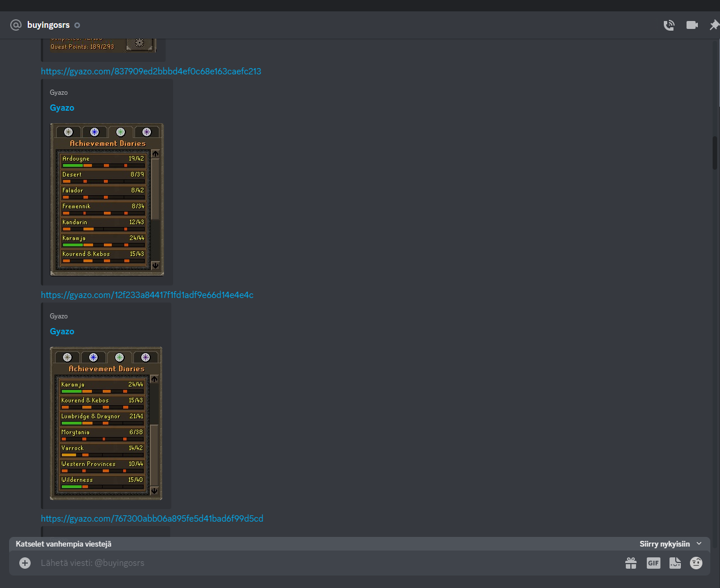Open the GIF picker
Screen dimensions: 720x588
click(x=654, y=563)
